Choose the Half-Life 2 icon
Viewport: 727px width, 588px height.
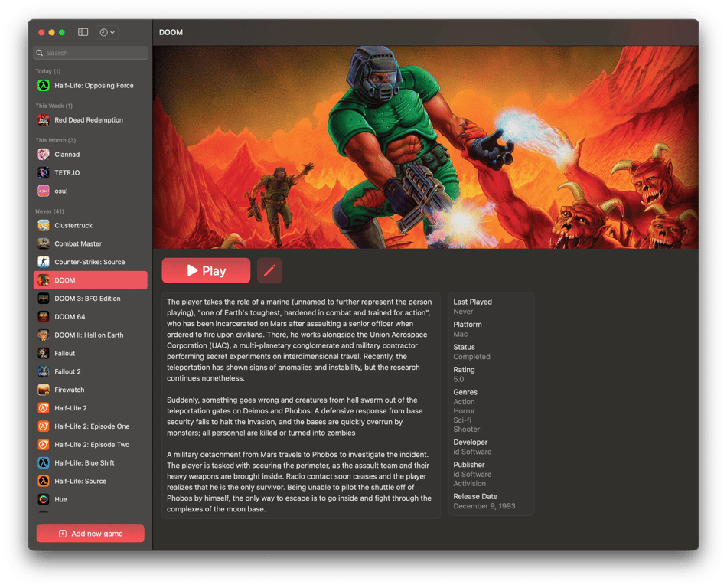click(44, 408)
